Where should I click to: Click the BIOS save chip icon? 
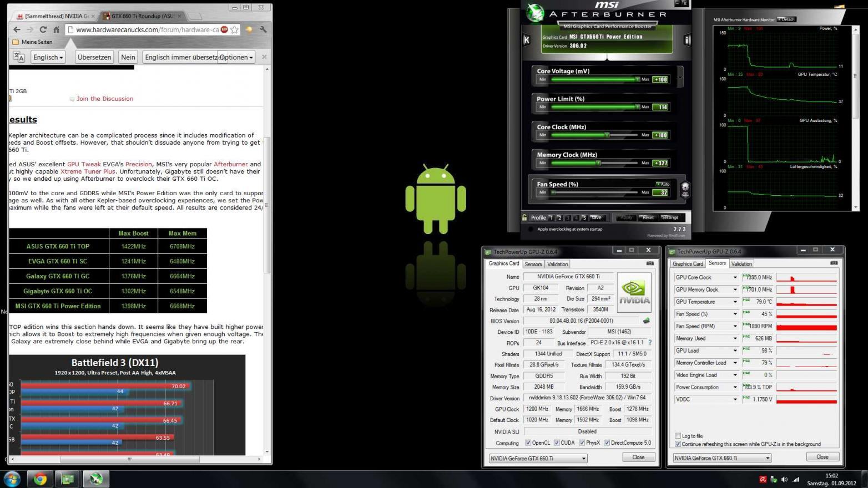click(646, 321)
